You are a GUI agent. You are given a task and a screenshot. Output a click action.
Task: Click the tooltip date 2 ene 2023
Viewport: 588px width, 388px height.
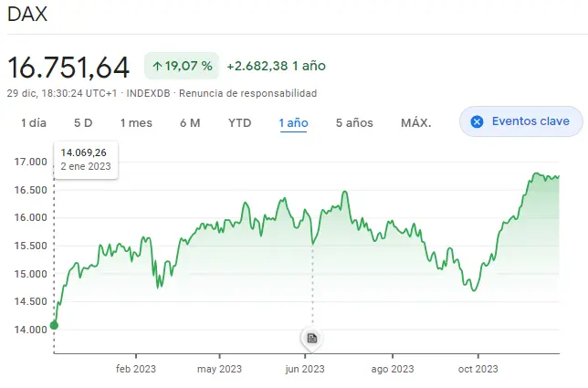[86, 166]
